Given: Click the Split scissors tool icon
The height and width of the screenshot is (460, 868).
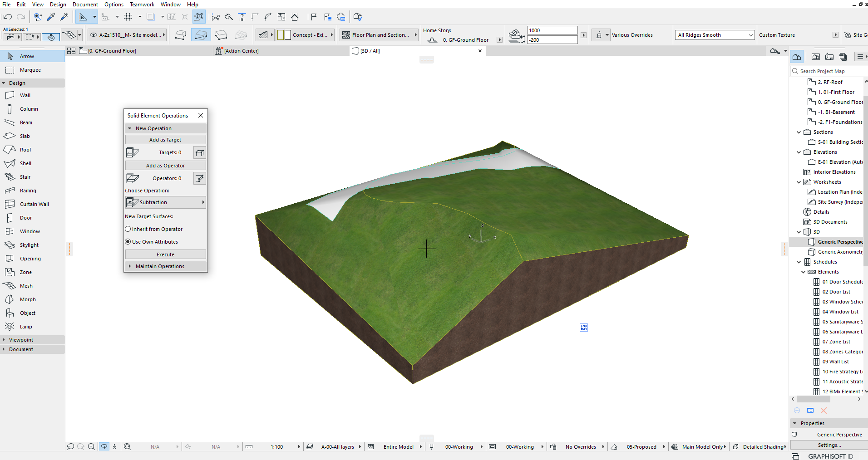Looking at the screenshot, I should point(216,17).
